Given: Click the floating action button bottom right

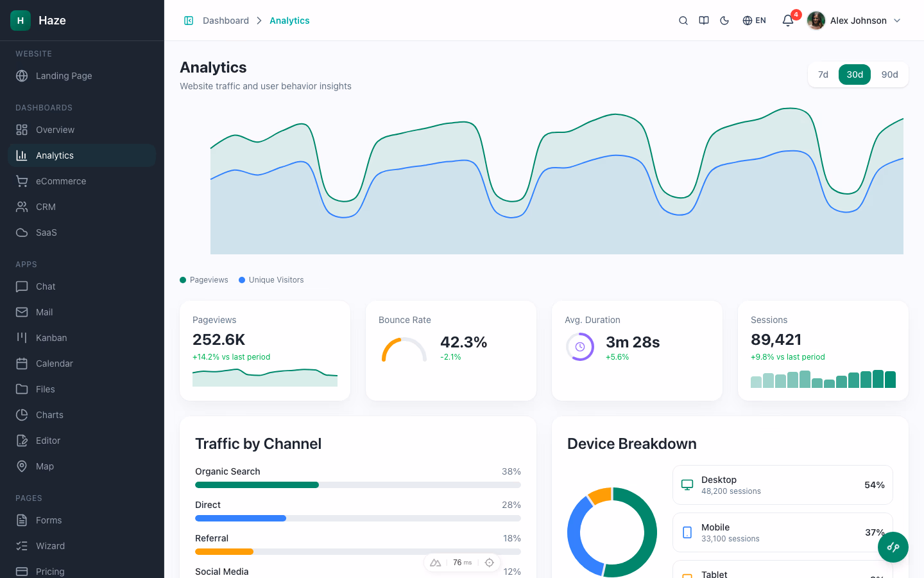Looking at the screenshot, I should click(x=893, y=547).
